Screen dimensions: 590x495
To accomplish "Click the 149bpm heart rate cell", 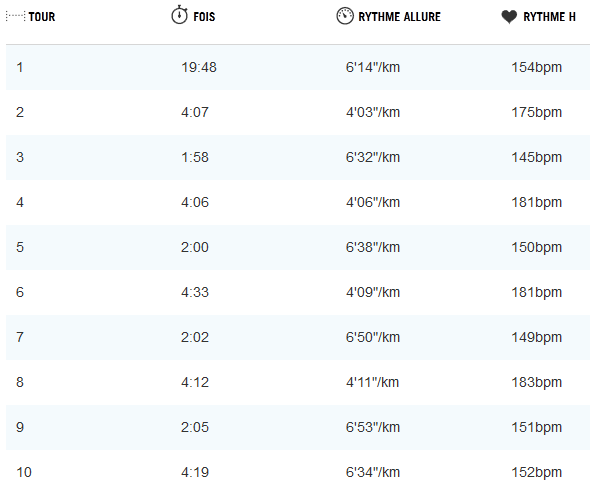I will click(x=536, y=337).
